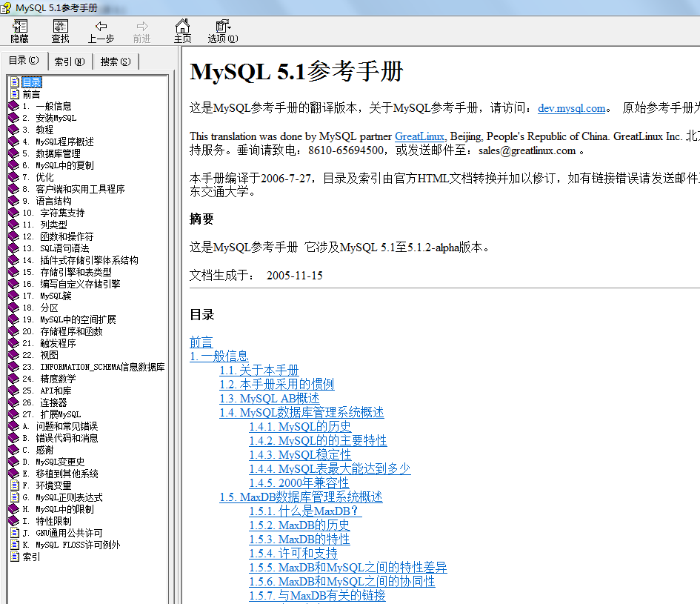Switch to the 搜索 (Search) tab
This screenshot has height=604, width=700.
116,62
